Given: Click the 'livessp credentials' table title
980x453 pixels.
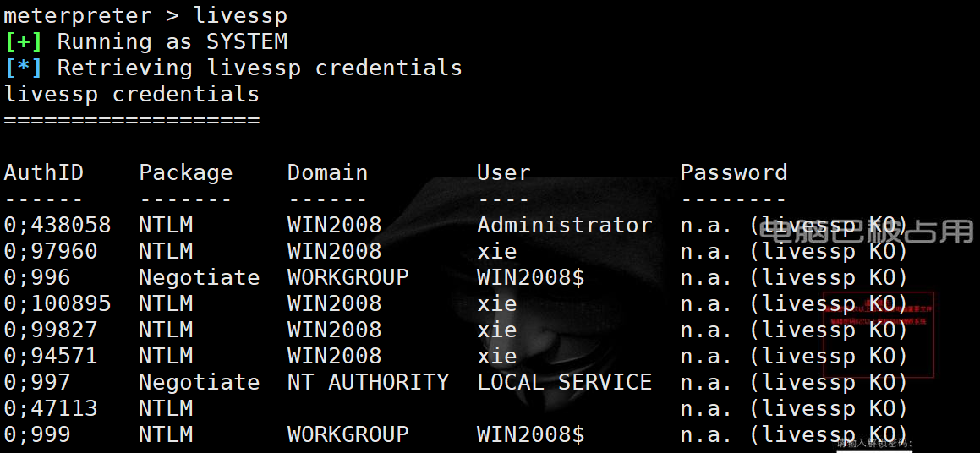Looking at the screenshot, I should point(132,95).
